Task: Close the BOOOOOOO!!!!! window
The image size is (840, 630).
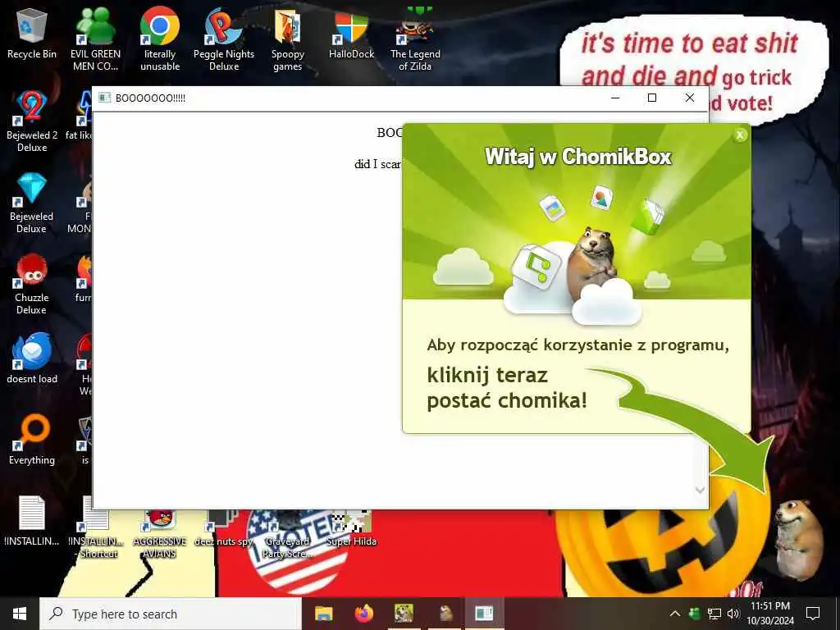Action: click(690, 98)
